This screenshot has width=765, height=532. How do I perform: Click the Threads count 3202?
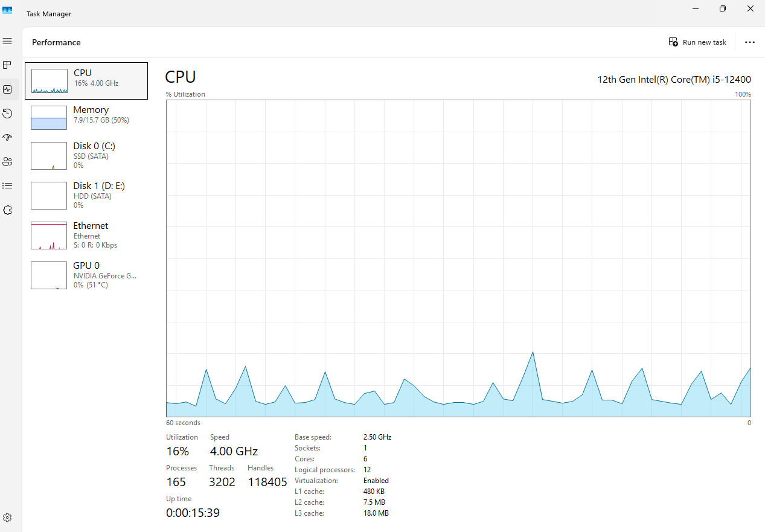[x=222, y=482]
